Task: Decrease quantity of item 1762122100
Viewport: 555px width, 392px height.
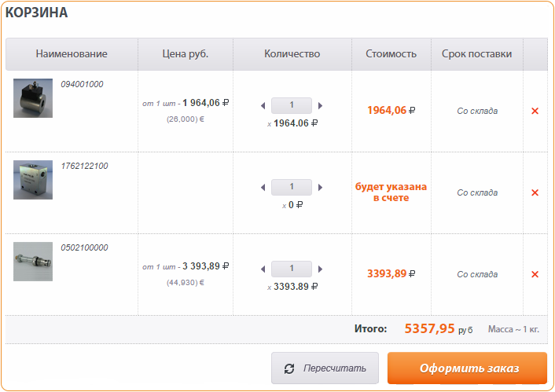Action: [263, 187]
